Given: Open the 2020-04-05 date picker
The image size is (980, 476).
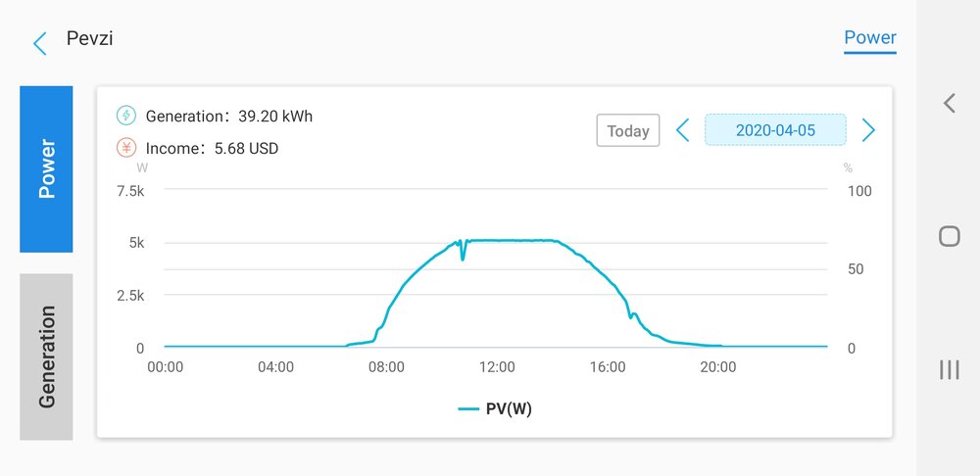Looking at the screenshot, I should pos(775,130).
